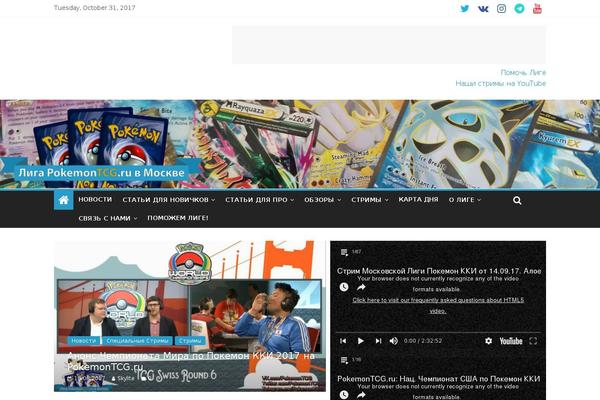
Task: Expand the Стримы dropdown menu
Action: tap(370, 200)
